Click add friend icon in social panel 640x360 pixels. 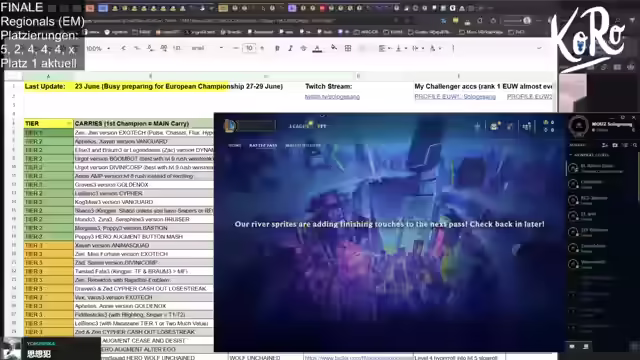604,145
